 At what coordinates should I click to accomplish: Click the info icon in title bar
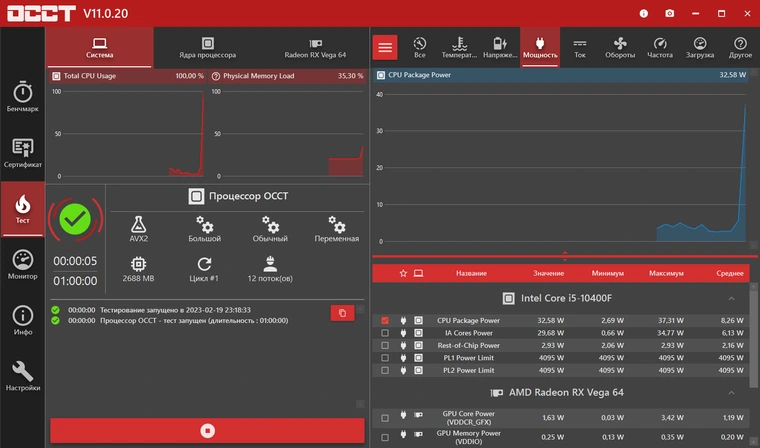click(644, 14)
